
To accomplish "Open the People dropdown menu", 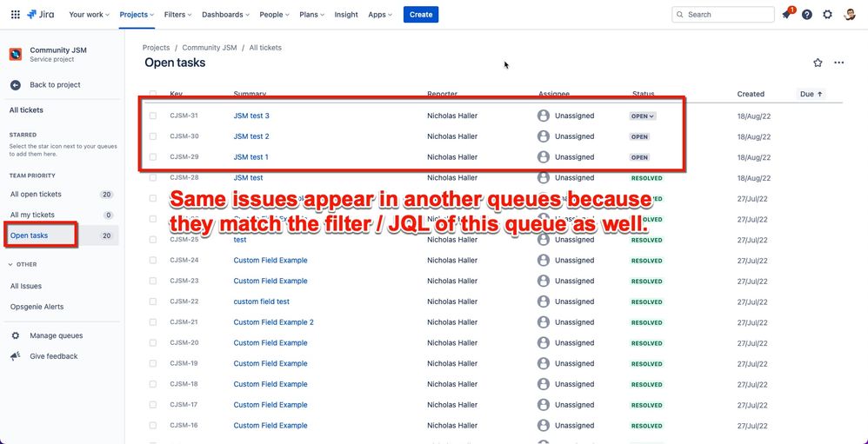I will tap(275, 15).
